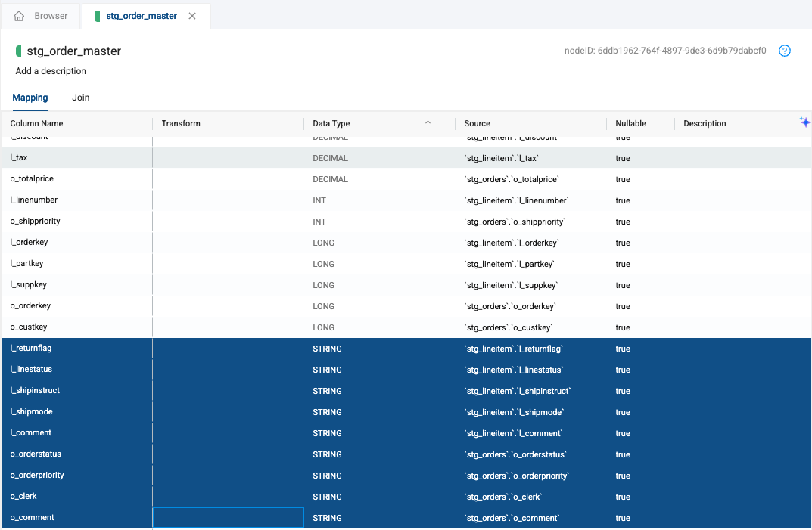Select the l_linenumber column name
The width and height of the screenshot is (812, 530).
coord(33,200)
